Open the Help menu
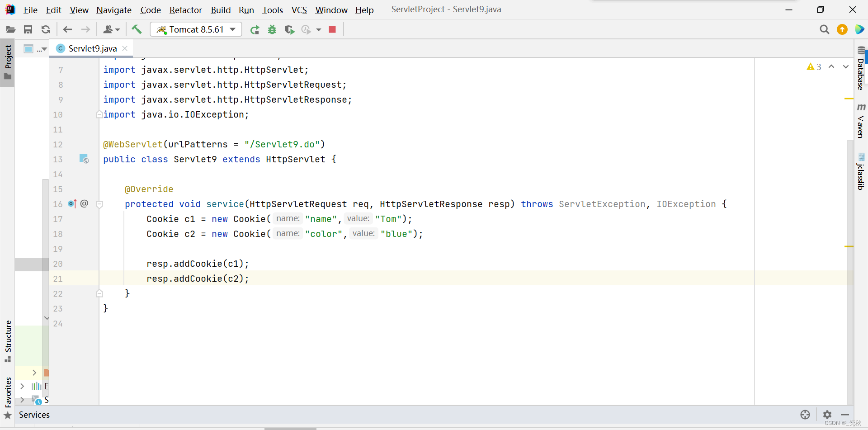Viewport: 868px width, 430px height. (x=364, y=10)
